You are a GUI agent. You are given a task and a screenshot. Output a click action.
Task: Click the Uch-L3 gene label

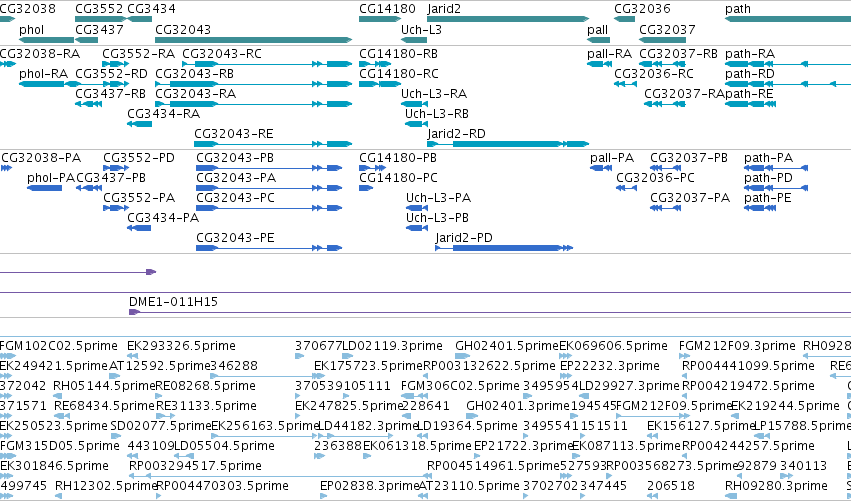[x=421, y=30]
